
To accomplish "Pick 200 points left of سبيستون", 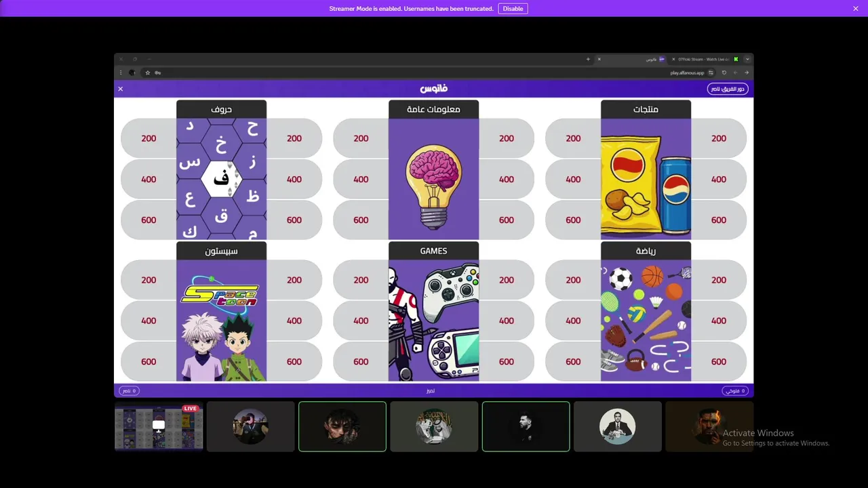I will [149, 280].
